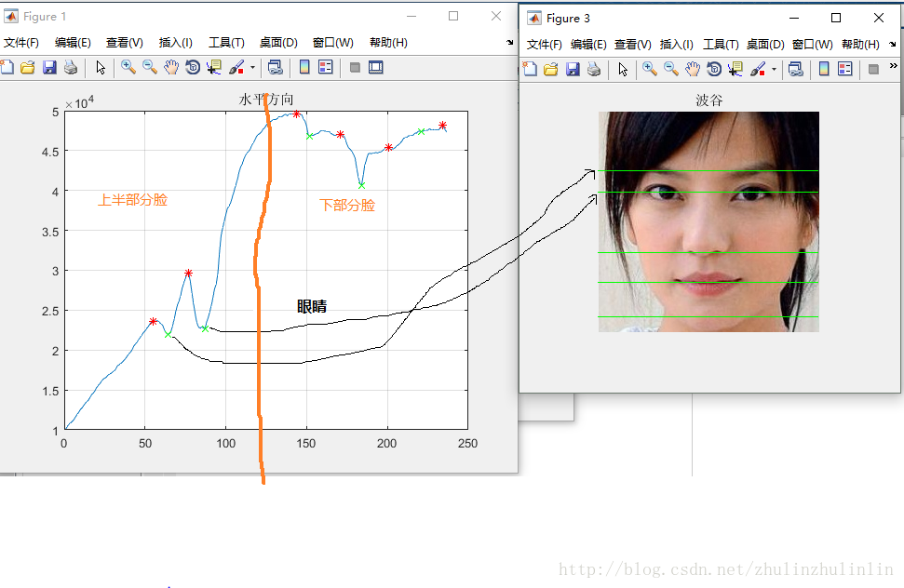The width and height of the screenshot is (904, 588).
Task: Click New Figure icon in Figure 1 toolbar
Action: coord(7,67)
